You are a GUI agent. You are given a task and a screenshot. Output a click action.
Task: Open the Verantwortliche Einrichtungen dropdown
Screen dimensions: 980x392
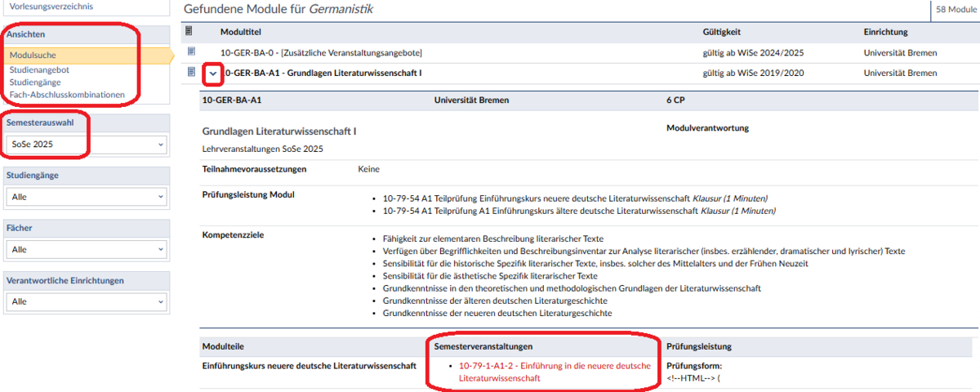click(87, 301)
